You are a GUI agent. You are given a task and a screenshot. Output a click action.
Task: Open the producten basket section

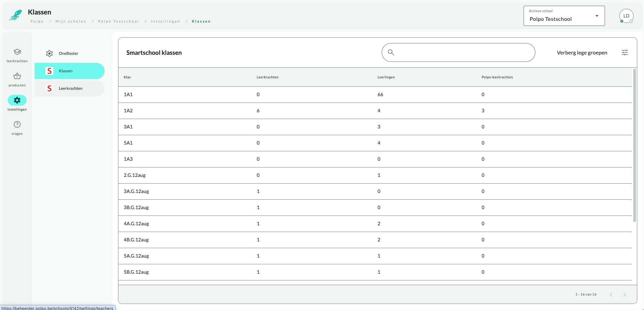17,79
